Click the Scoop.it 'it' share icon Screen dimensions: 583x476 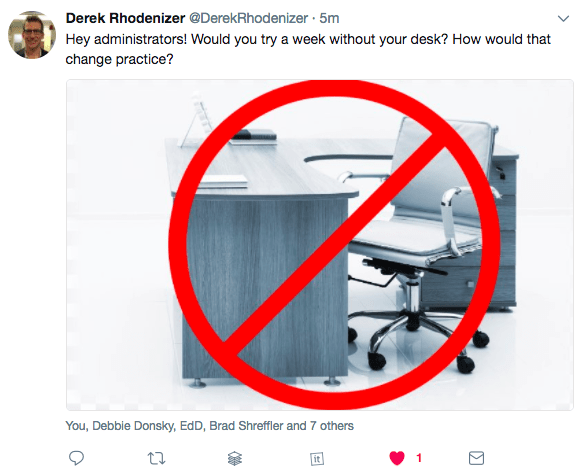(317, 459)
